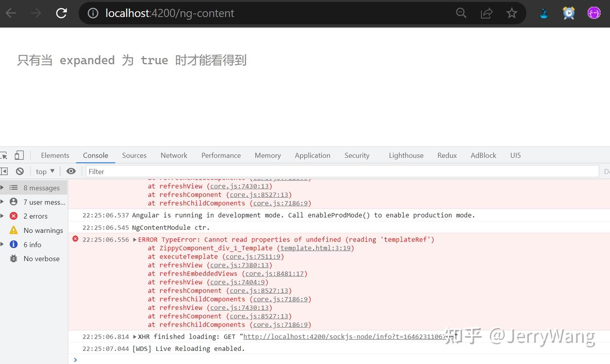Follow the core.js:8481:17 link
The image size is (610, 364).
click(x=274, y=273)
